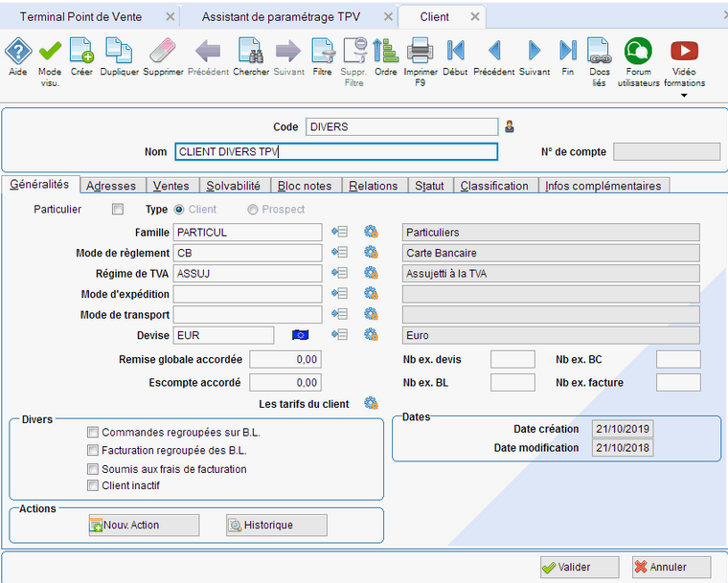Go to first record with Début

pos(455,51)
